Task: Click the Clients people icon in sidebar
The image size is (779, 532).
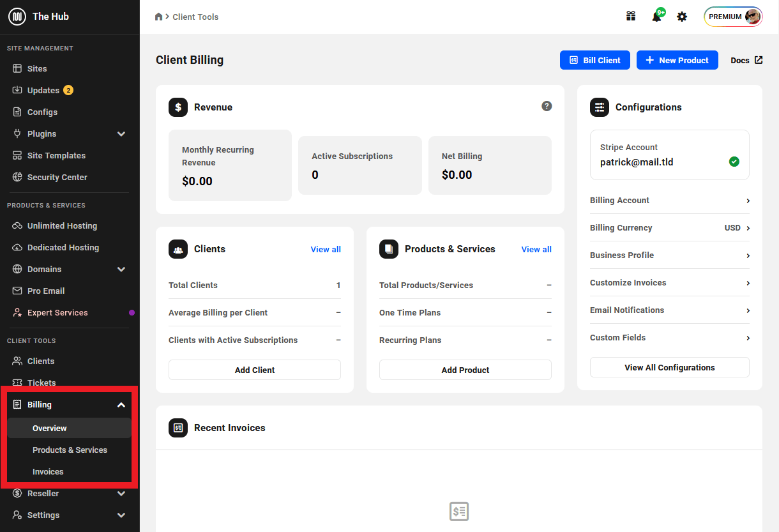Action: point(17,361)
